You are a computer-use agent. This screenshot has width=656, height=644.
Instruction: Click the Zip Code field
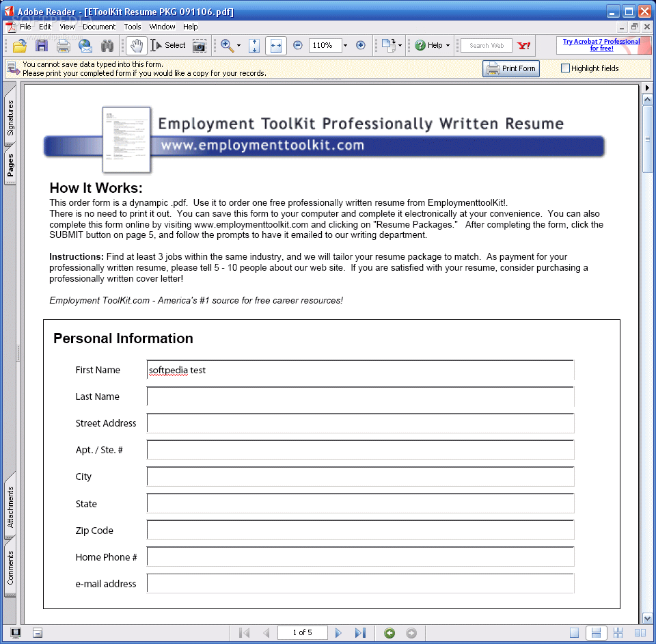coord(360,531)
